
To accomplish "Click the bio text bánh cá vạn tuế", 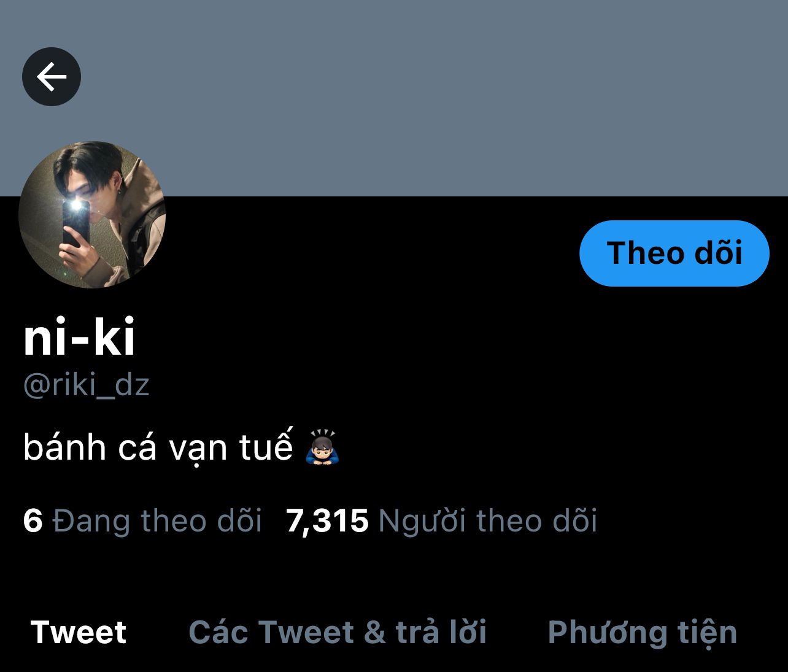I will click(x=158, y=447).
